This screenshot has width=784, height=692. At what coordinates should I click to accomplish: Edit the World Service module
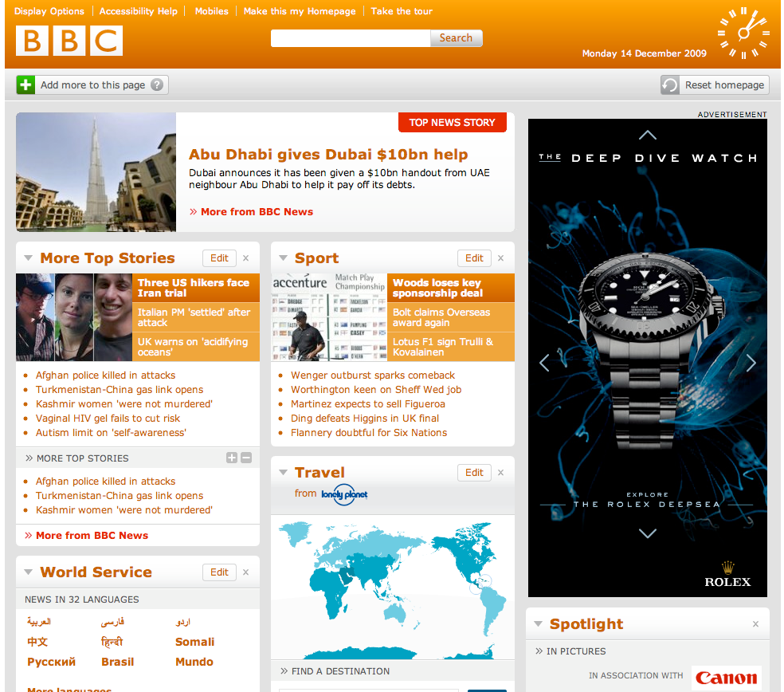pos(219,572)
